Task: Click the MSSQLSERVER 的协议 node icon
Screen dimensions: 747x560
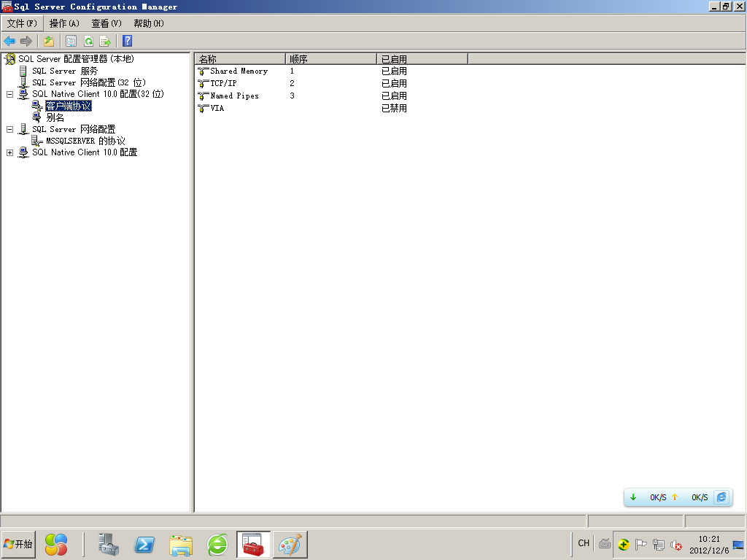Action: point(37,141)
